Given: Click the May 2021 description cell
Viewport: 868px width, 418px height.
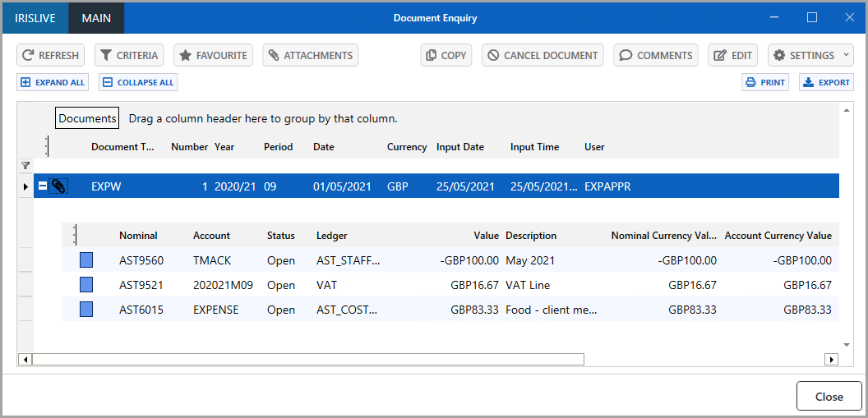Looking at the screenshot, I should [530, 260].
